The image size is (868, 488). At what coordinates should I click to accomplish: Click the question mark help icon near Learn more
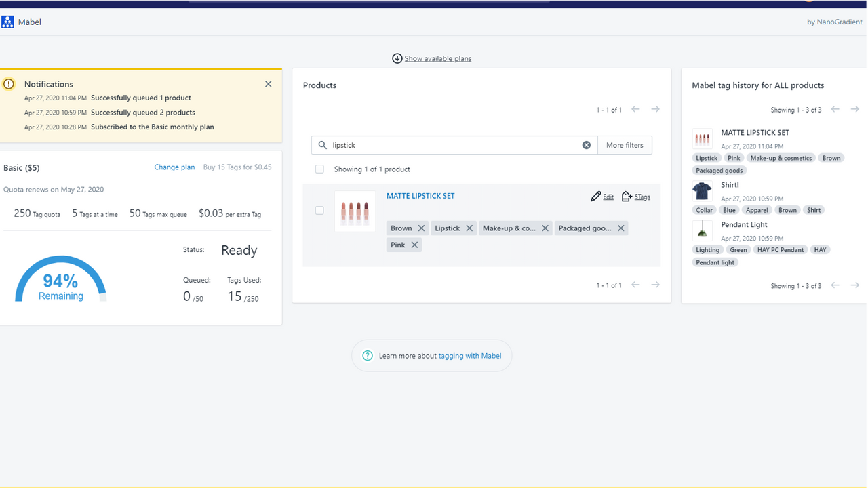(368, 355)
